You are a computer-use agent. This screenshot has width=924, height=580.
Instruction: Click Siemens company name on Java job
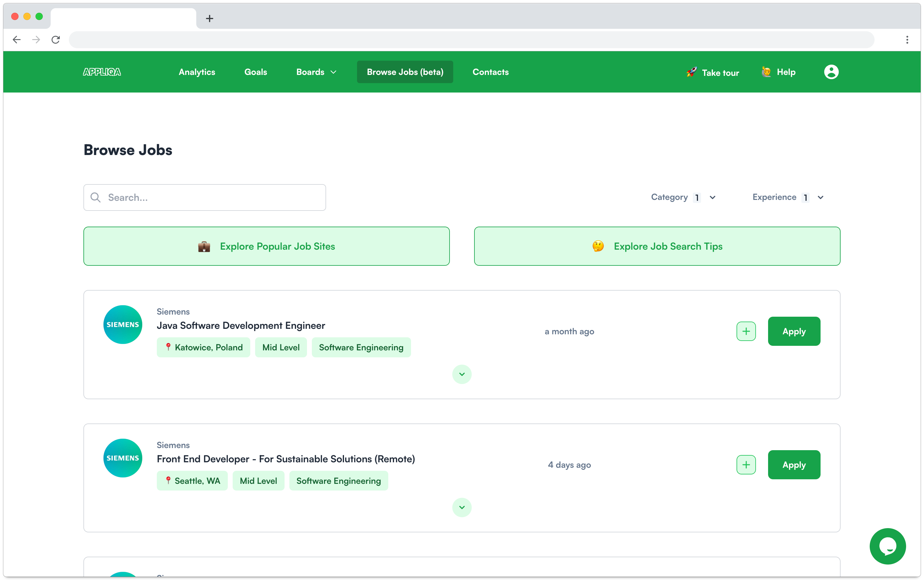point(173,312)
